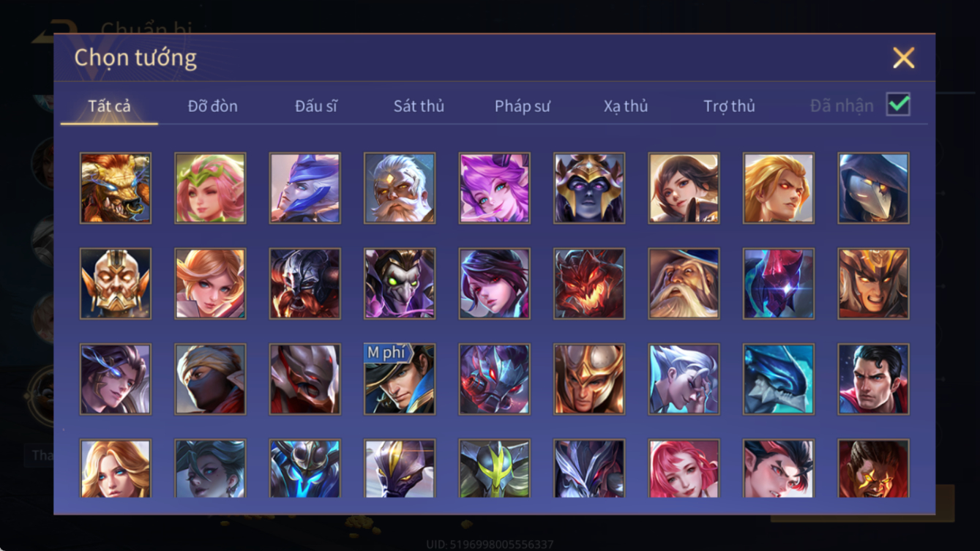This screenshot has width=980, height=551.
Task: Select the white-bearded old wizard in hat
Action: [x=684, y=283]
